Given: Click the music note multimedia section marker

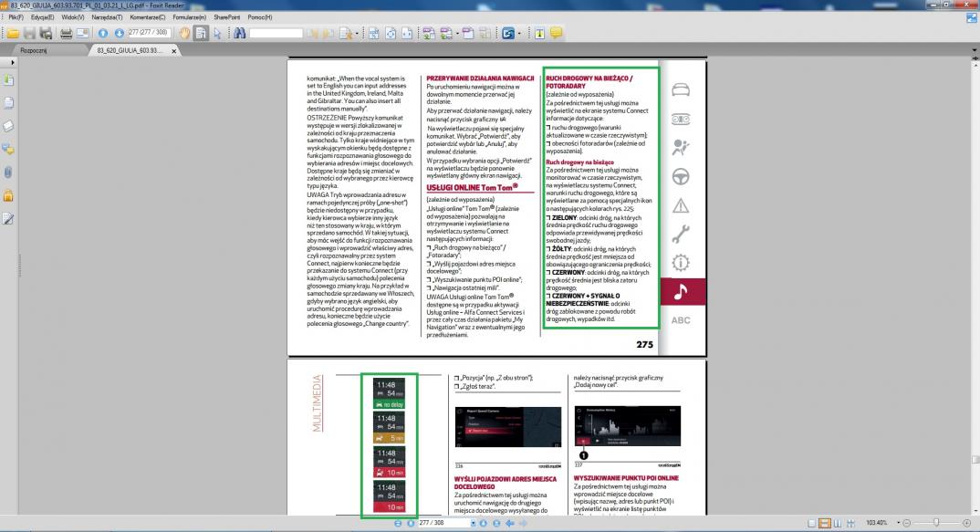Looking at the screenshot, I should pyautogui.click(x=681, y=291).
